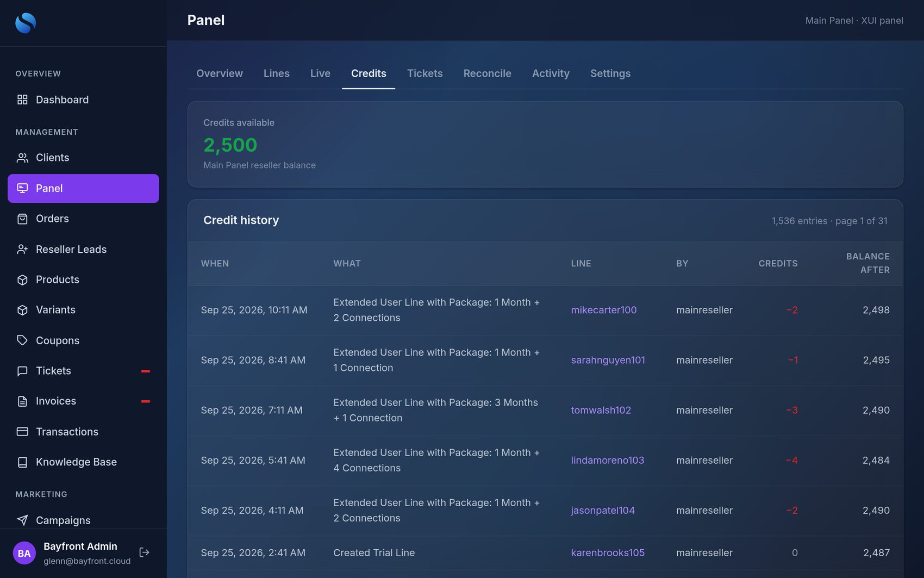Click the Tickets speech bubble icon
The image size is (924, 578).
pyautogui.click(x=22, y=371)
